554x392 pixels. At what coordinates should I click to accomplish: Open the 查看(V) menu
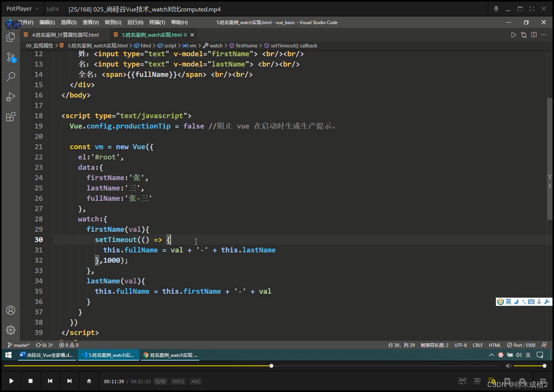coord(91,23)
